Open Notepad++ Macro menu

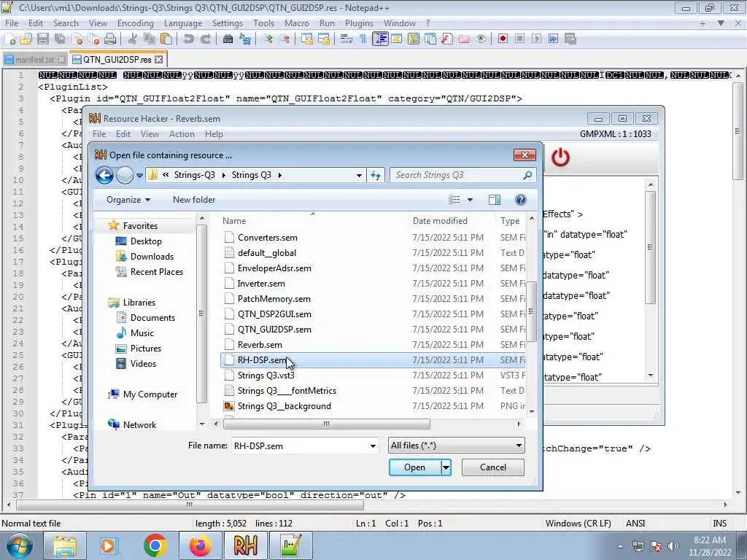tap(296, 23)
